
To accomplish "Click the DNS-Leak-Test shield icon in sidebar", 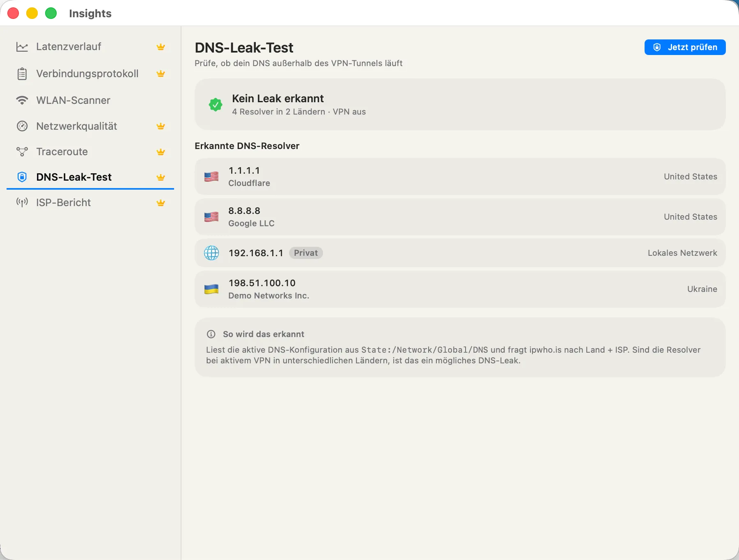I will pos(22,177).
